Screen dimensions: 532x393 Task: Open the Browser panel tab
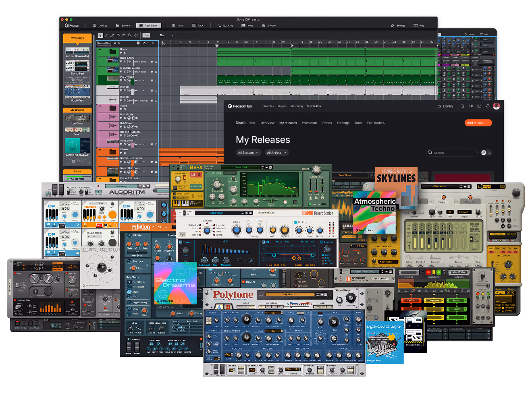pyautogui.click(x=123, y=25)
